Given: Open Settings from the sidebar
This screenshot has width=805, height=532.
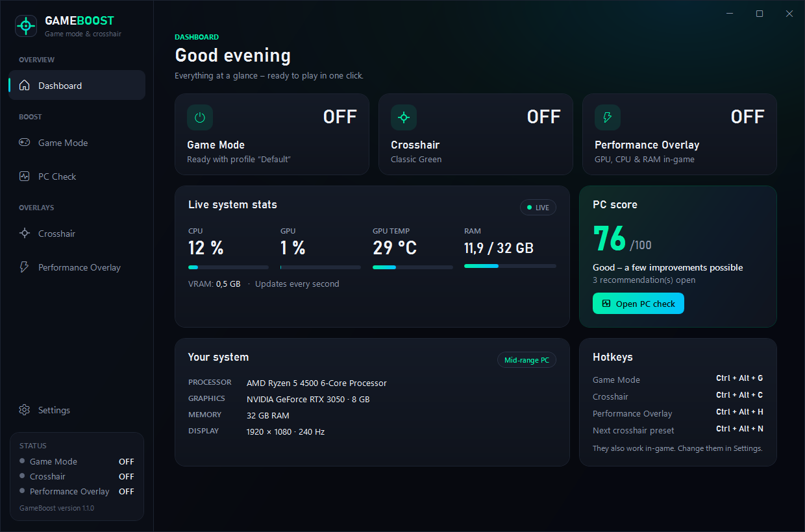Looking at the screenshot, I should pos(77,409).
